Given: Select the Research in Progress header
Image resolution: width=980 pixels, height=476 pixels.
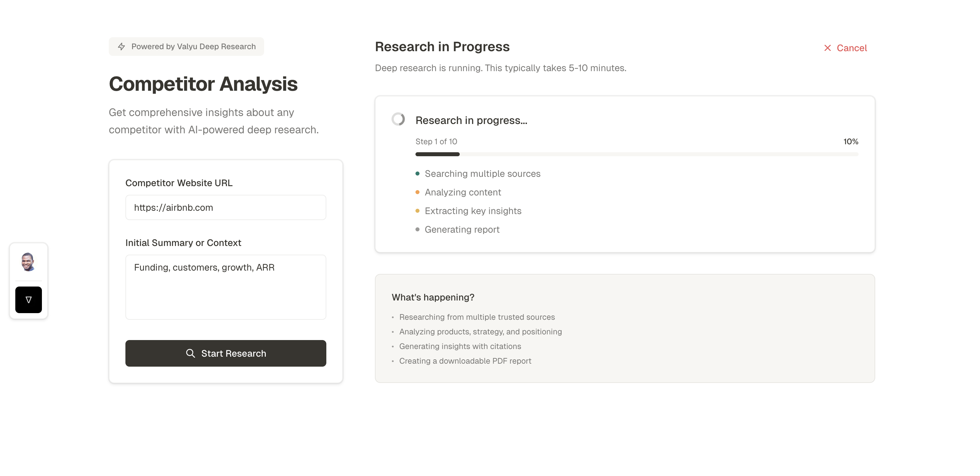Looking at the screenshot, I should [x=442, y=47].
